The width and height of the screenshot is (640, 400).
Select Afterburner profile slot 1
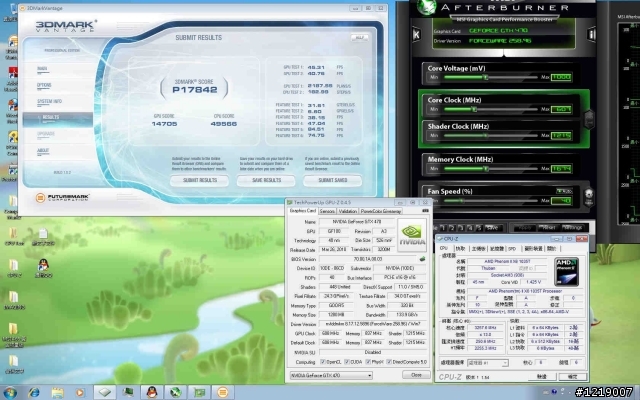click(443, 228)
